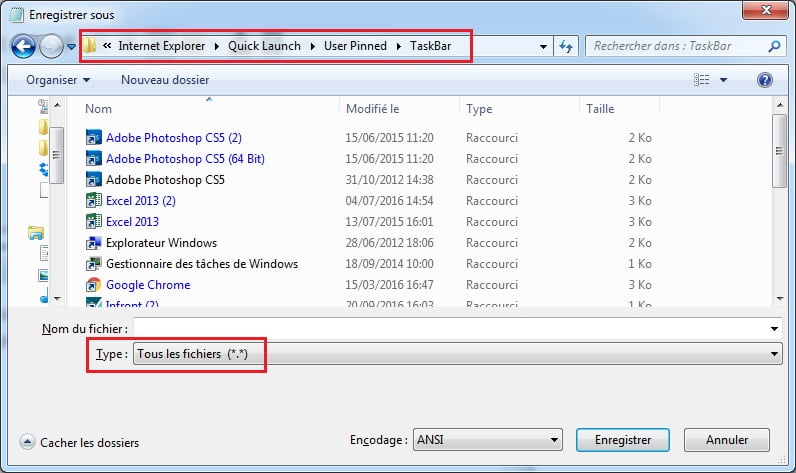Expand the arrow after Internet Explorer breadcrumb
Screen dimensions: 796x473
[217, 46]
